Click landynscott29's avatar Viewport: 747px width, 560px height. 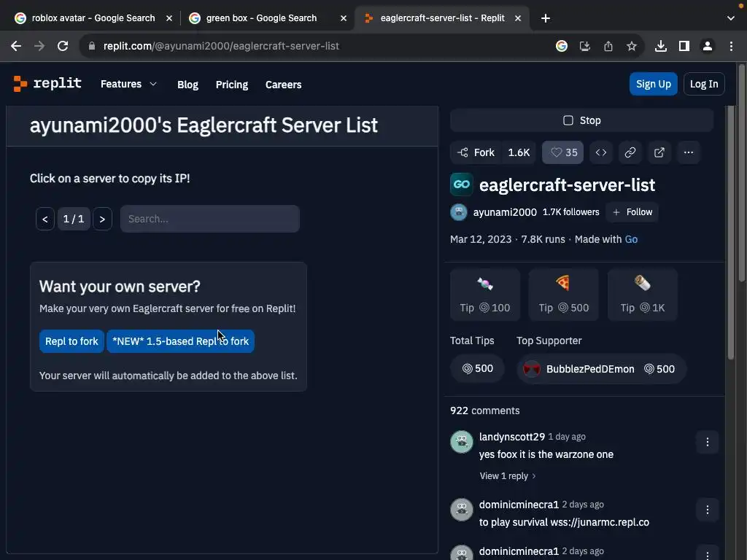[x=461, y=442]
